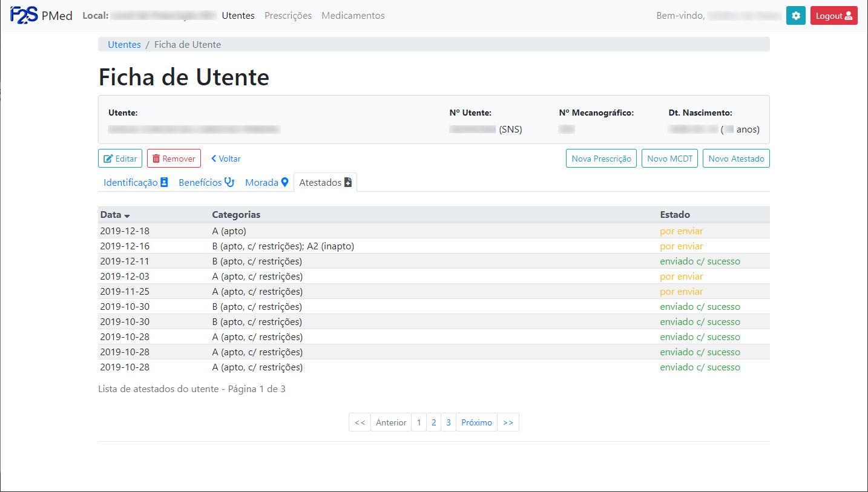
Task: Click the Logout button
Action: (833, 16)
